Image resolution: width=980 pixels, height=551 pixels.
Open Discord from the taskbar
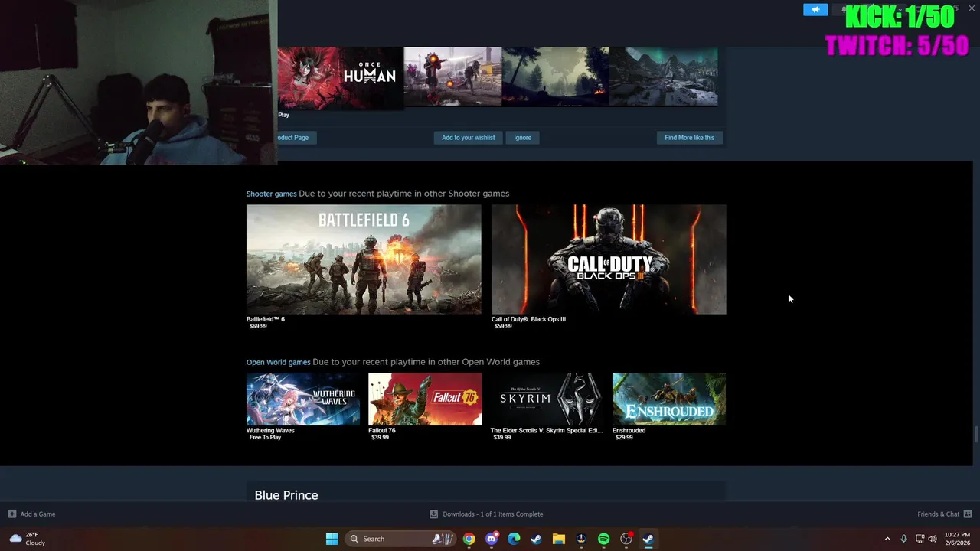click(x=492, y=539)
